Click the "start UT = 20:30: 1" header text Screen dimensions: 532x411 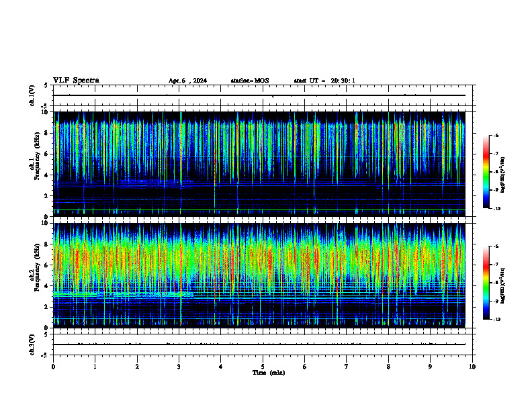[x=324, y=81]
